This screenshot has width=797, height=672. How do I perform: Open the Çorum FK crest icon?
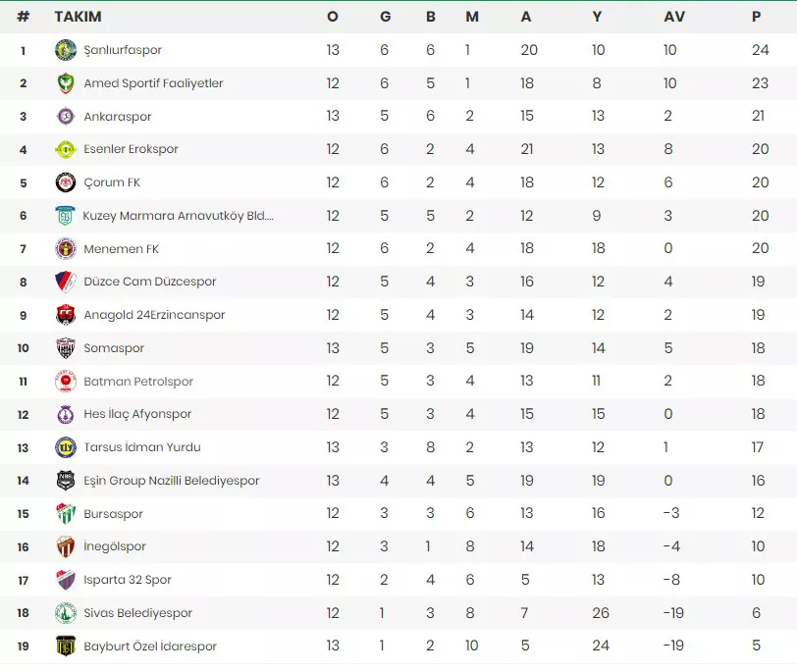[66, 182]
